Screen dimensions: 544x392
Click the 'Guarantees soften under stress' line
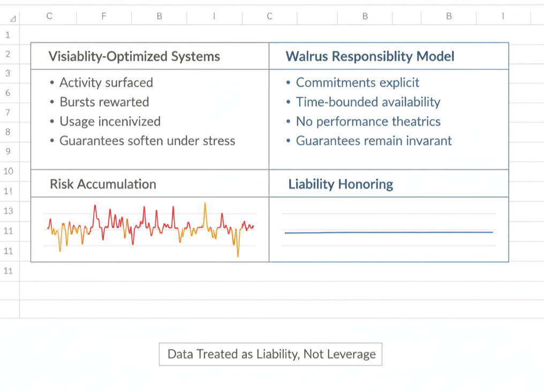click(147, 141)
